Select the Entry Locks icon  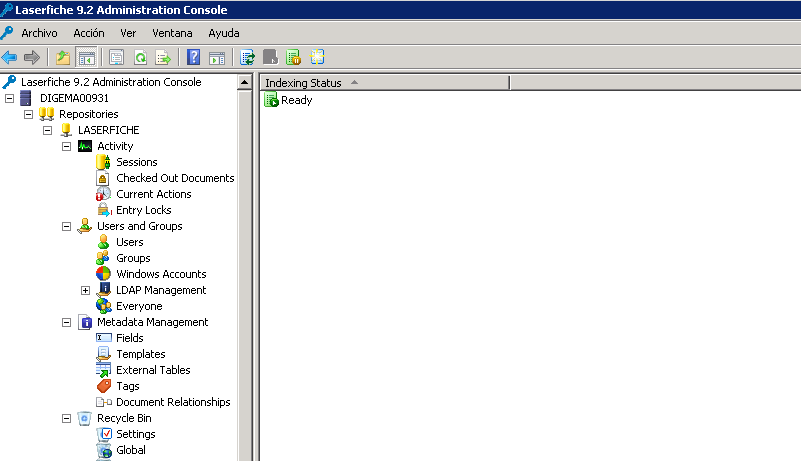104,210
